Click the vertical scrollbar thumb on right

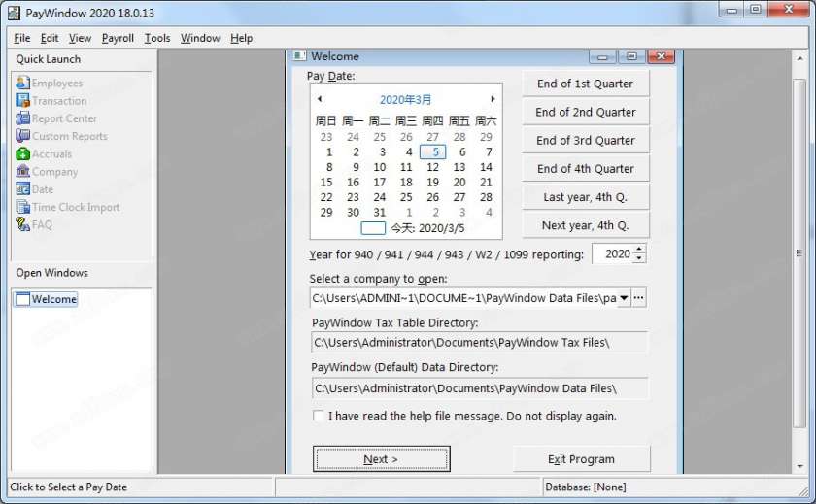tap(799, 253)
